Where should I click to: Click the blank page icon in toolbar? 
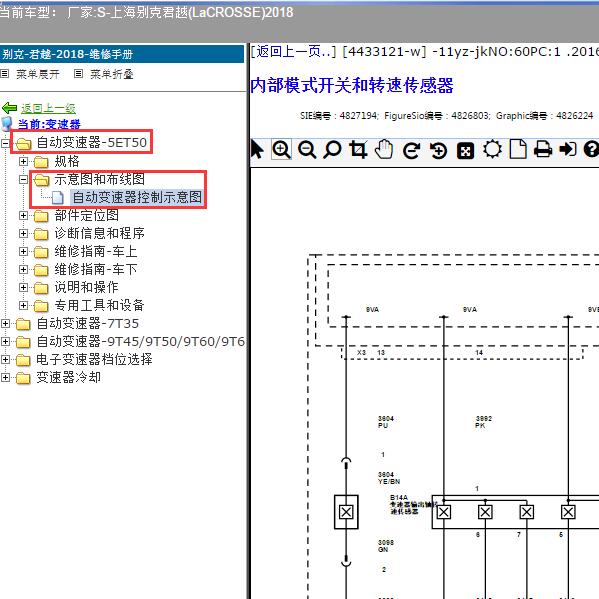518,149
